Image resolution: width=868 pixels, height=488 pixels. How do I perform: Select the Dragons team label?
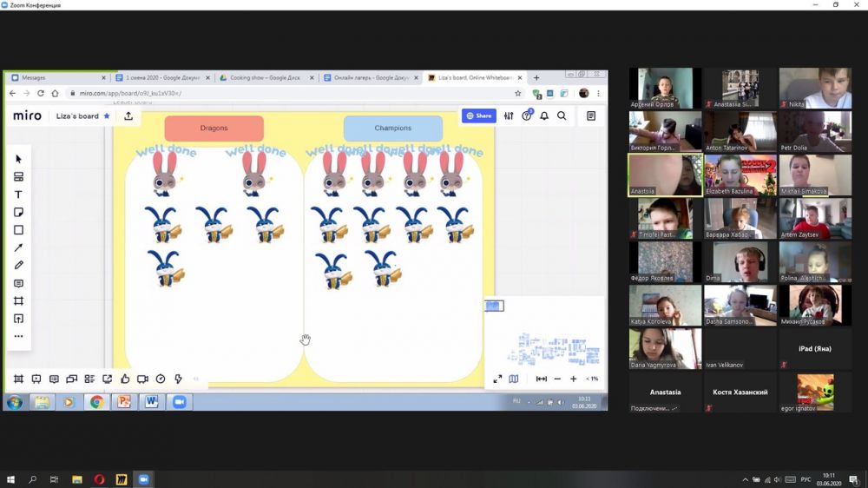pos(214,128)
